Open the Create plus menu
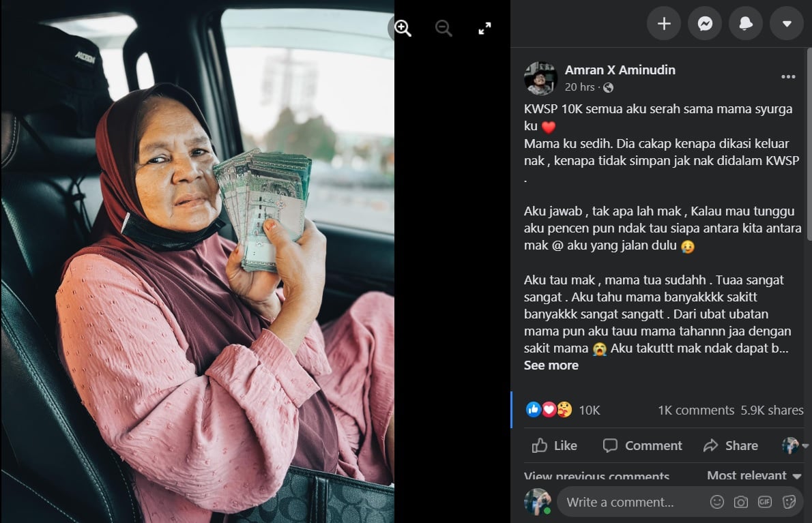The width and height of the screenshot is (812, 523). (664, 23)
